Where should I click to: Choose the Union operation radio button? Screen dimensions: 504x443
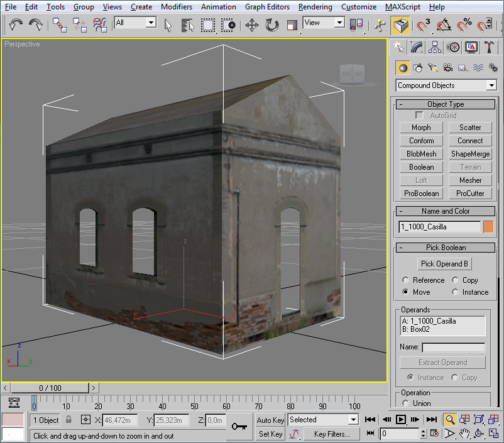pos(406,403)
